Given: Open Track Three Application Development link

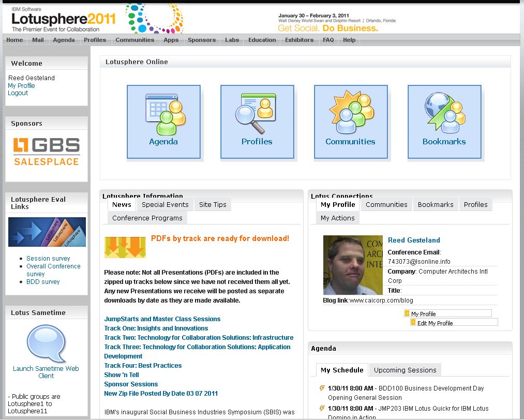Looking at the screenshot, I should [x=197, y=352].
